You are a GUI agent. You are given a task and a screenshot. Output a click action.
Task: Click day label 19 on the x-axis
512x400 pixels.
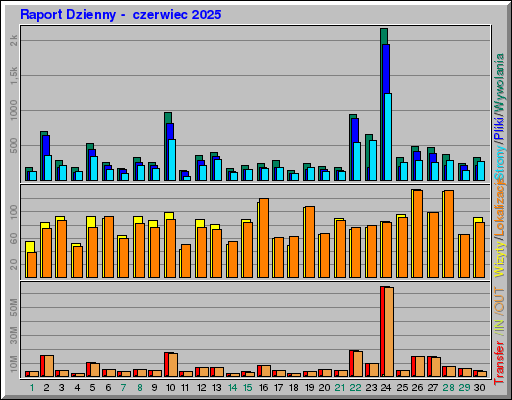[x=310, y=388]
